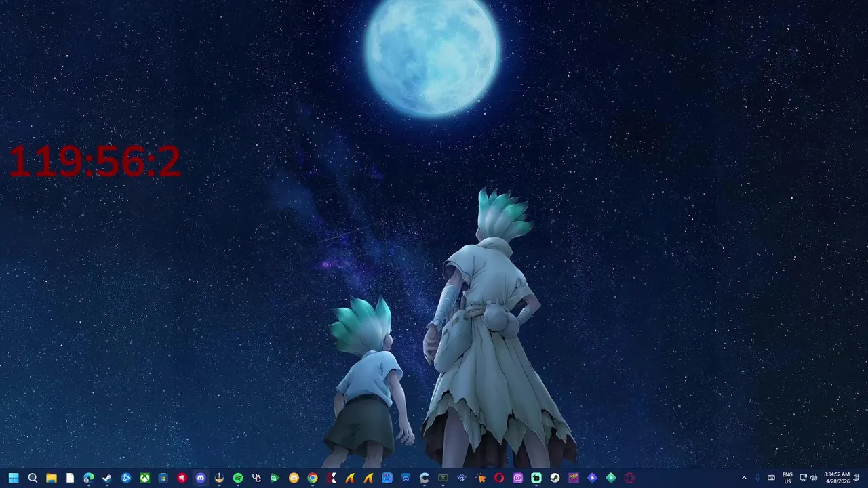
Task: Open Spotify from the taskbar
Action: (x=238, y=478)
